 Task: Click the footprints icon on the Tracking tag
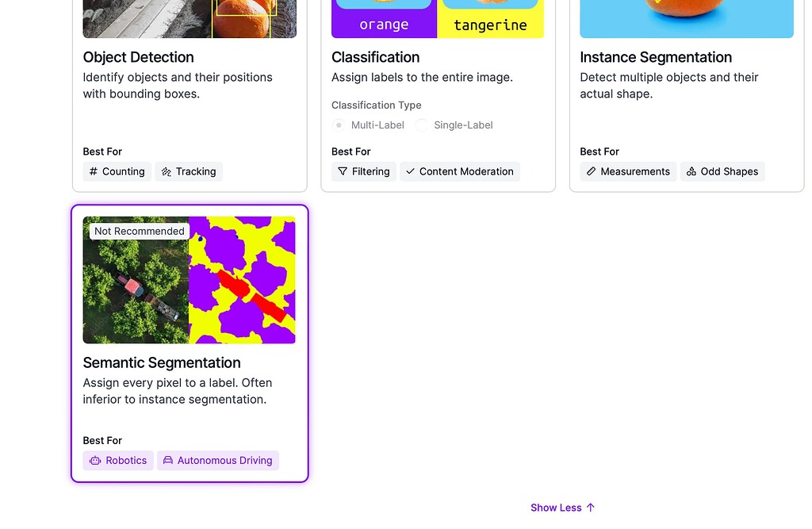[167, 171]
